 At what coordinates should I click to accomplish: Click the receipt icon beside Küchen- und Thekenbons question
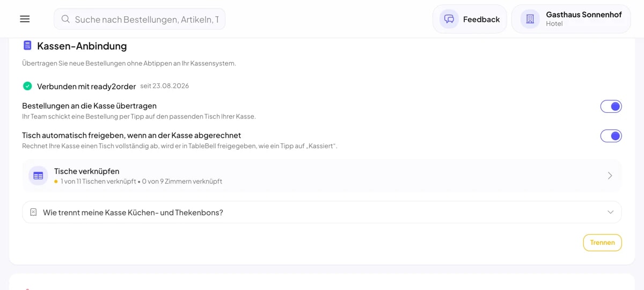coord(33,212)
